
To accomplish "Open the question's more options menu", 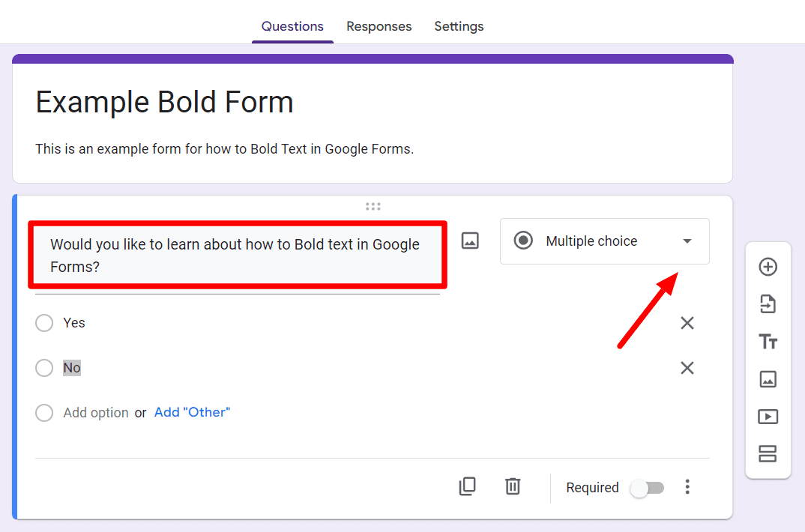I will coord(687,487).
